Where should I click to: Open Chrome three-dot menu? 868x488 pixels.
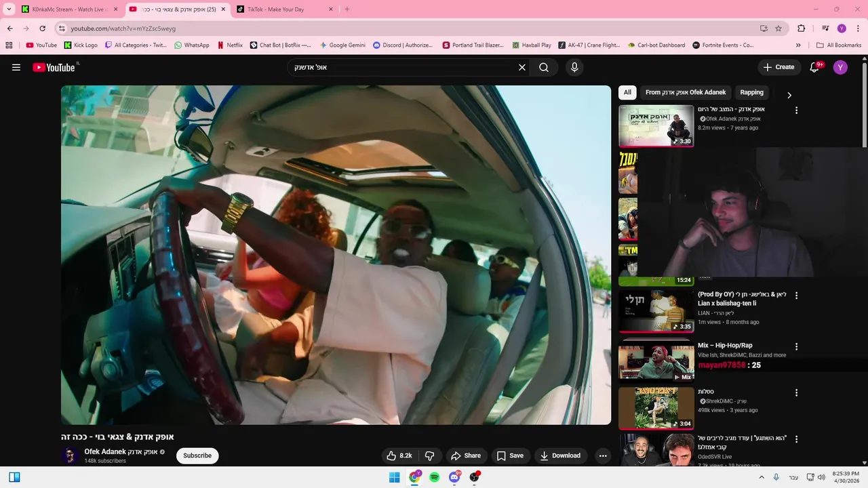click(x=857, y=28)
